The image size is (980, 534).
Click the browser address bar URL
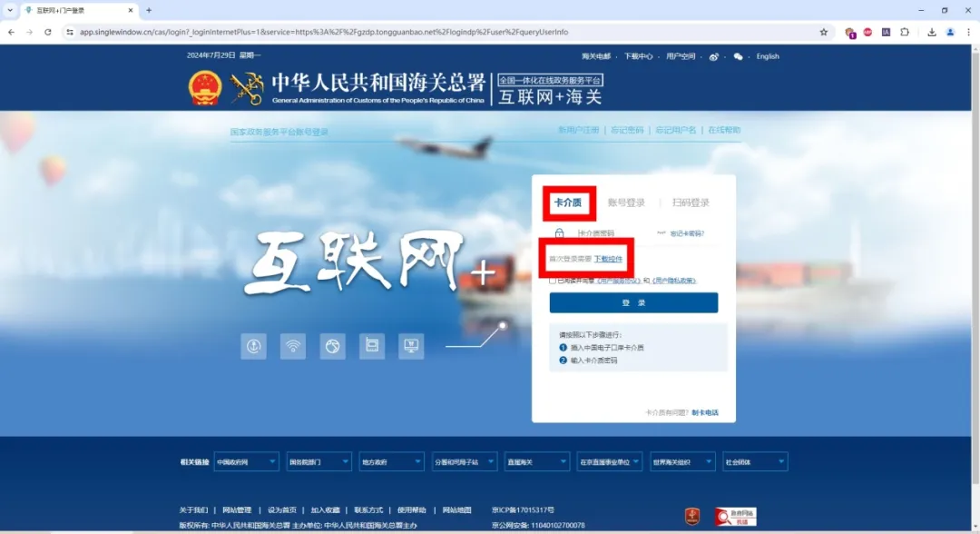(x=324, y=32)
